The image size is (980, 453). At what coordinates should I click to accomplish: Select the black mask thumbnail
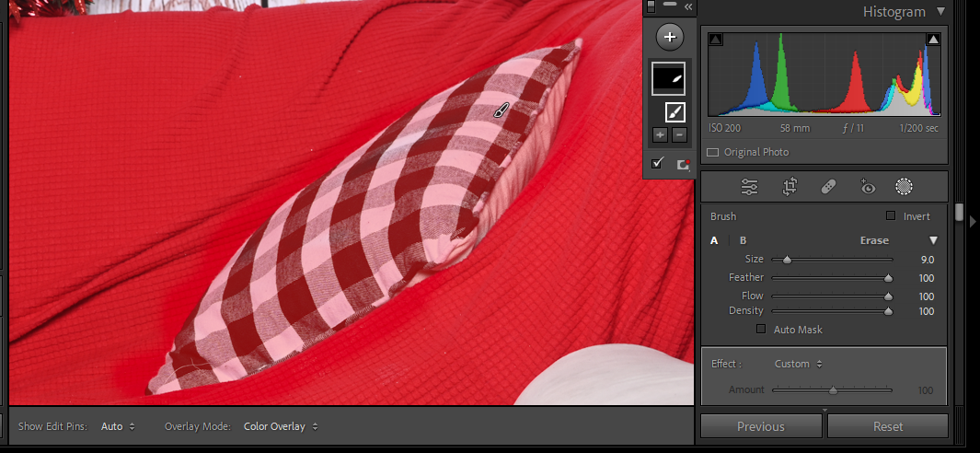[669, 79]
